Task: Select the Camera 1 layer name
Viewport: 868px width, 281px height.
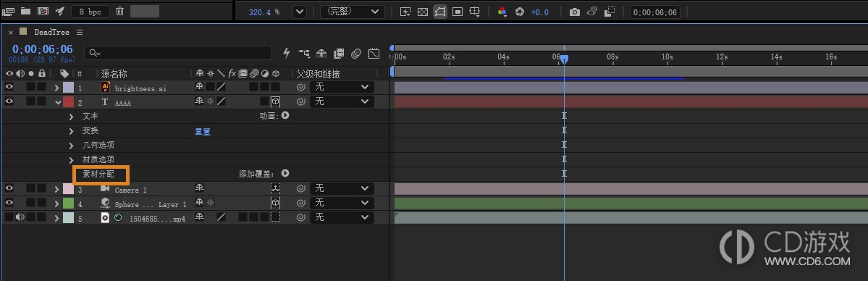Action: (130, 190)
